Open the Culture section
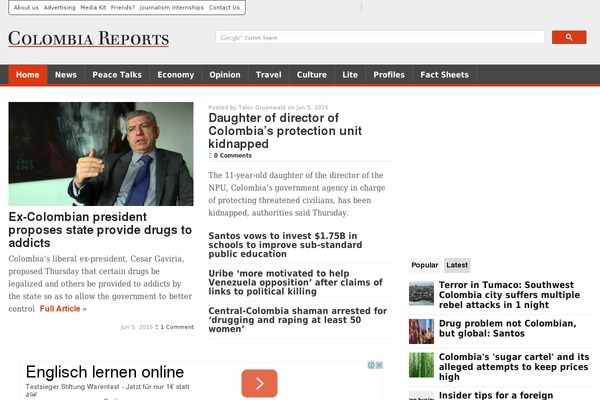This screenshot has width=600, height=400. pos(312,75)
